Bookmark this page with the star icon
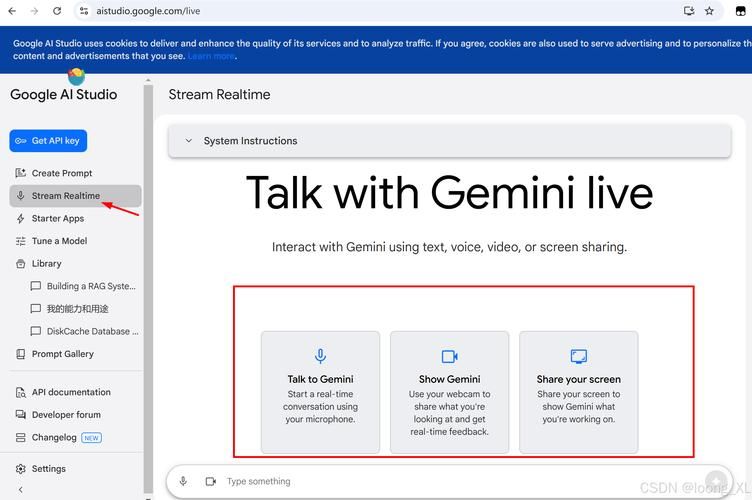 point(709,11)
